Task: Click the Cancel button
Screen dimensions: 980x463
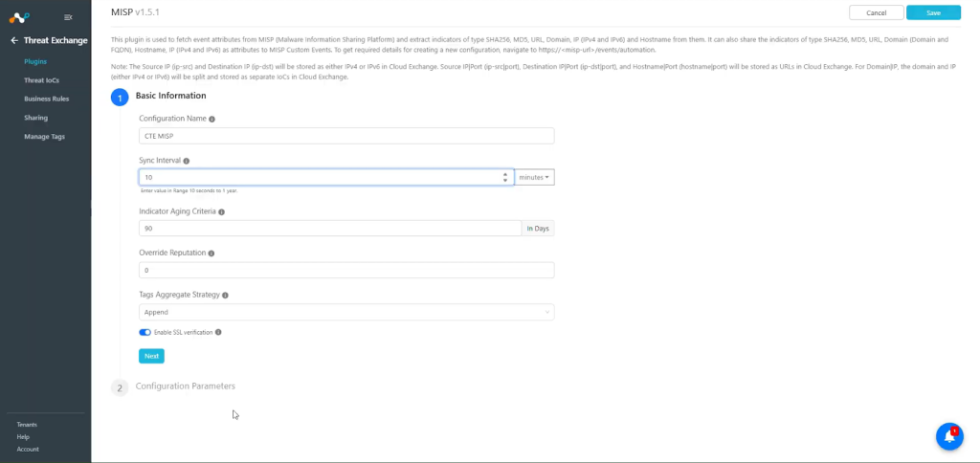Action: click(877, 12)
